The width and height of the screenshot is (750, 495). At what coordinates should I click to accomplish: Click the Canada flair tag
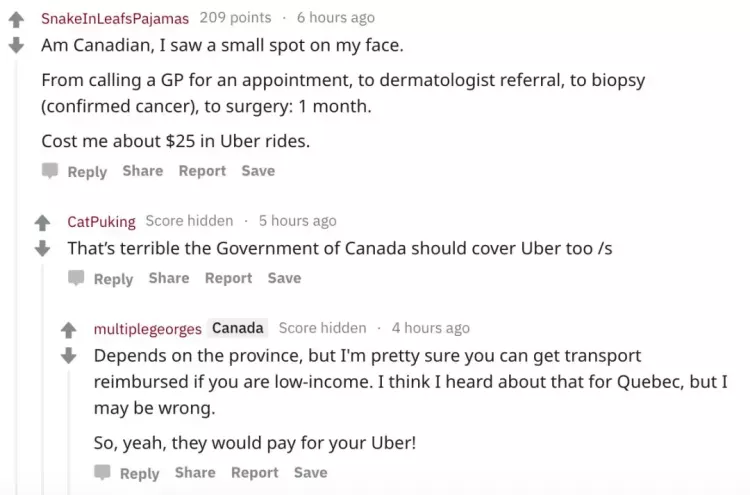[x=238, y=328]
